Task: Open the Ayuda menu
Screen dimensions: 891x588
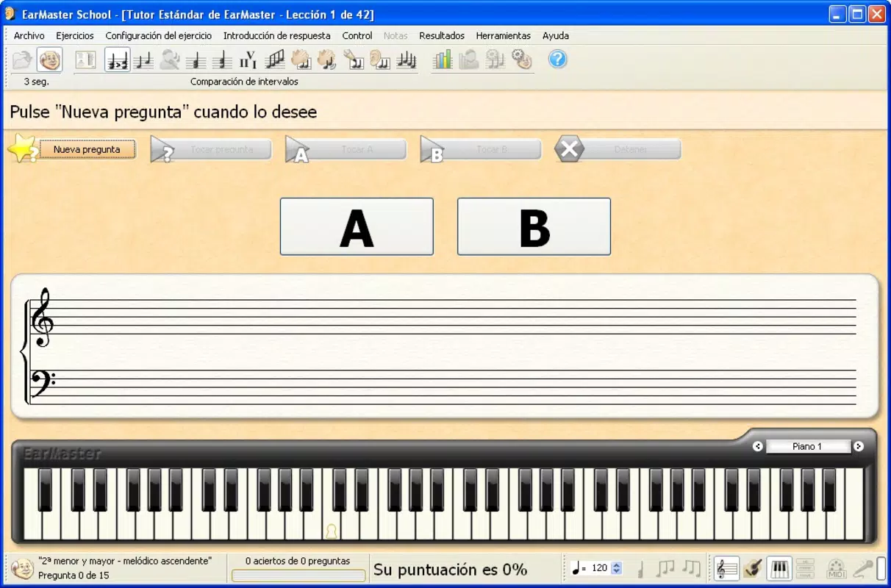Action: (x=556, y=35)
